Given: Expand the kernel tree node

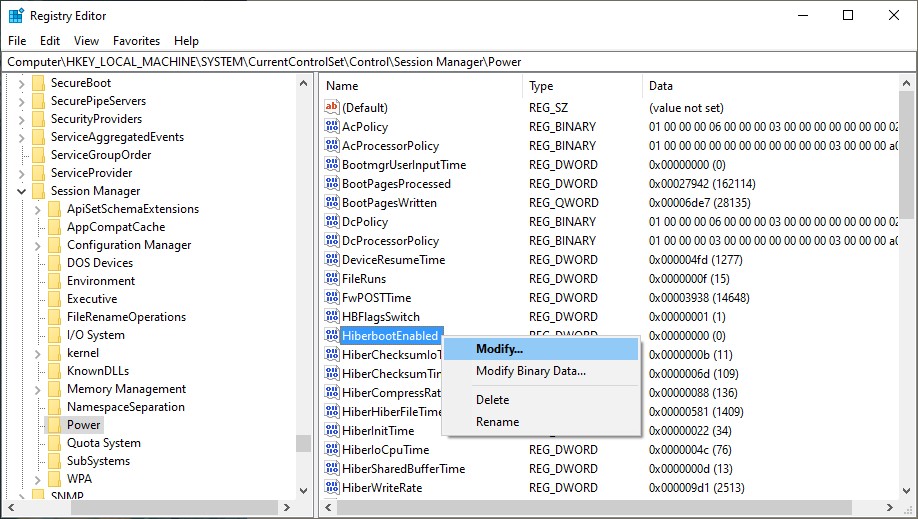Looking at the screenshot, I should click(x=37, y=353).
